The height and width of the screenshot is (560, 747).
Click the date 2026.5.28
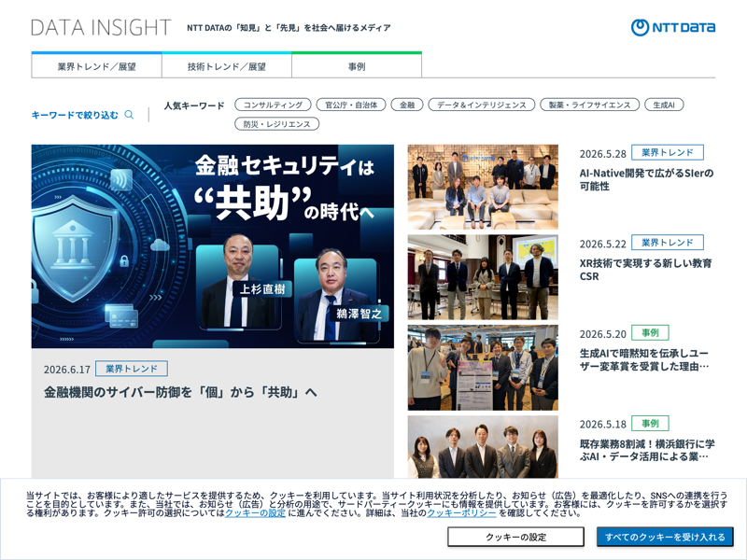pyautogui.click(x=602, y=154)
